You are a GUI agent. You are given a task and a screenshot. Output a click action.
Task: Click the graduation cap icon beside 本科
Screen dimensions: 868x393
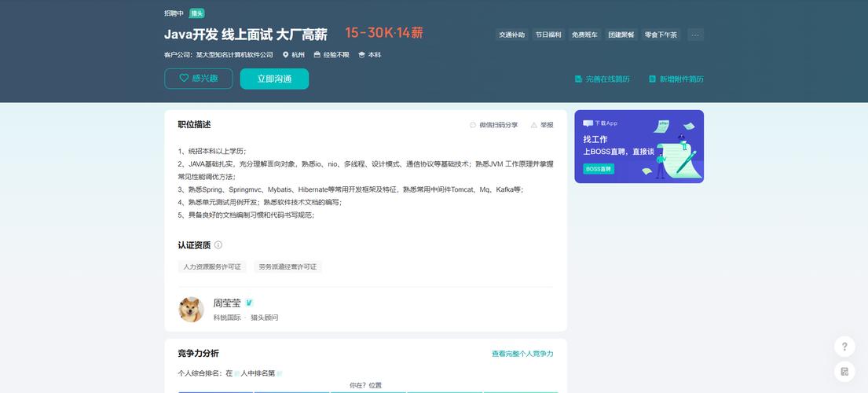pos(361,55)
